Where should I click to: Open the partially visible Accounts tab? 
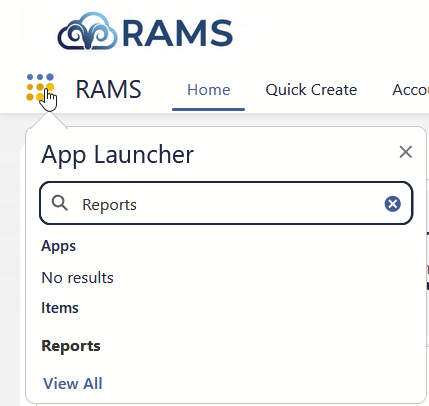pyautogui.click(x=410, y=90)
